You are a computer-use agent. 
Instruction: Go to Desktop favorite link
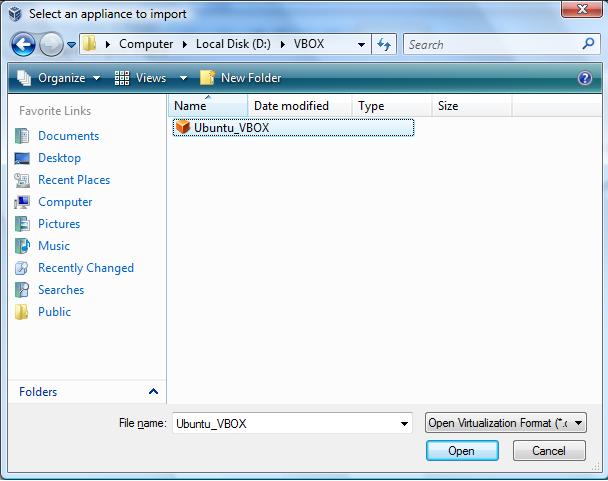pyautogui.click(x=59, y=158)
